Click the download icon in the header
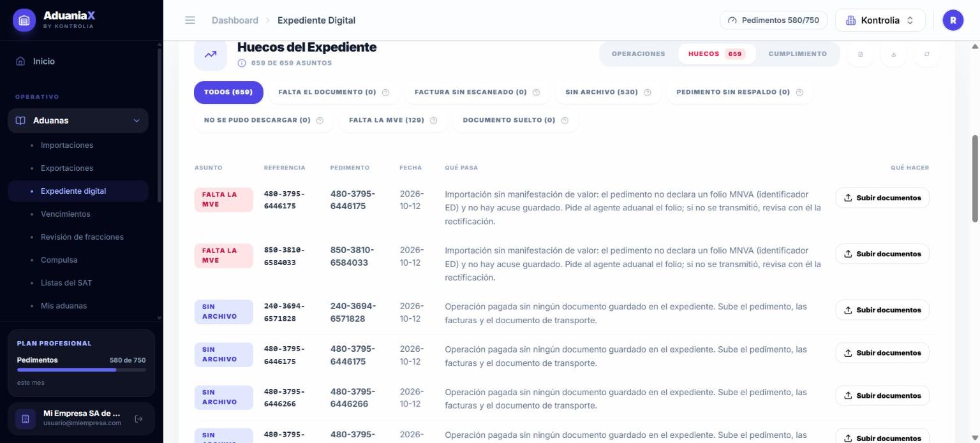The width and height of the screenshot is (980, 443). [893, 54]
